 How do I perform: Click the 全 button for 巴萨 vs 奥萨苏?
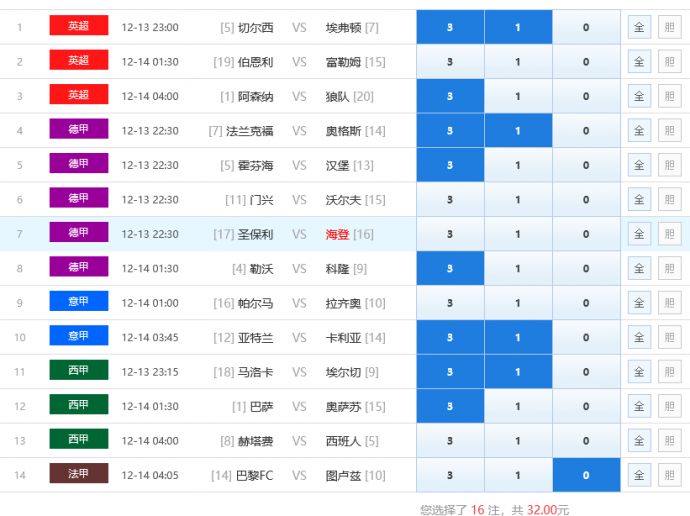(x=639, y=406)
